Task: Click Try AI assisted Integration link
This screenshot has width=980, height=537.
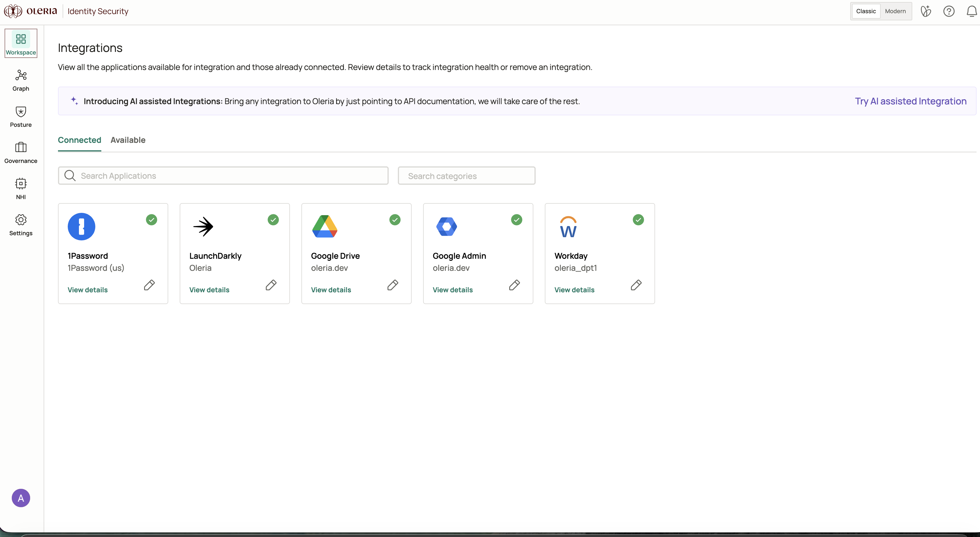Action: tap(911, 101)
